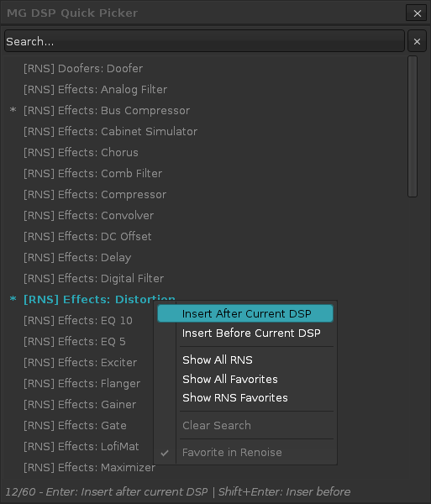Click the vertical scrollbar of the list

(413, 126)
